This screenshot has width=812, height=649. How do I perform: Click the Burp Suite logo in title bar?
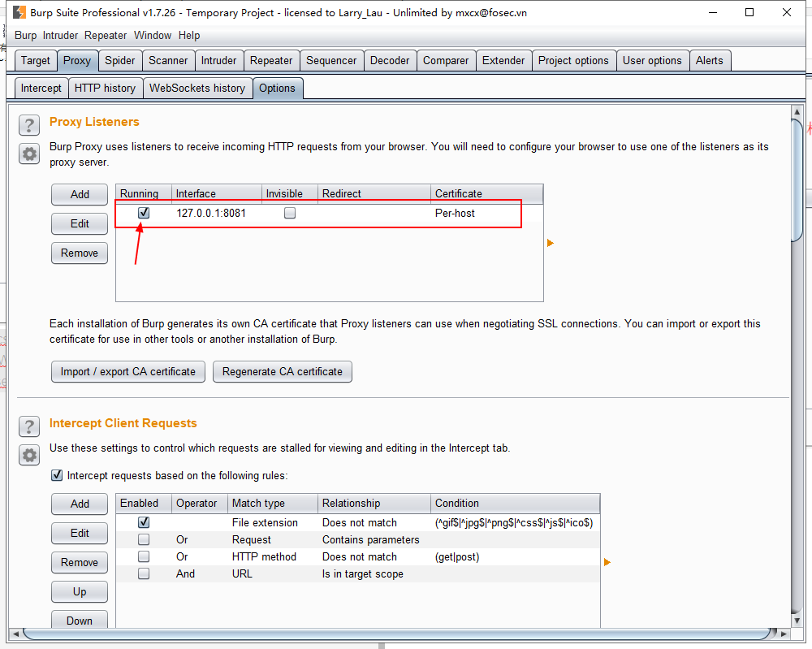(x=19, y=12)
